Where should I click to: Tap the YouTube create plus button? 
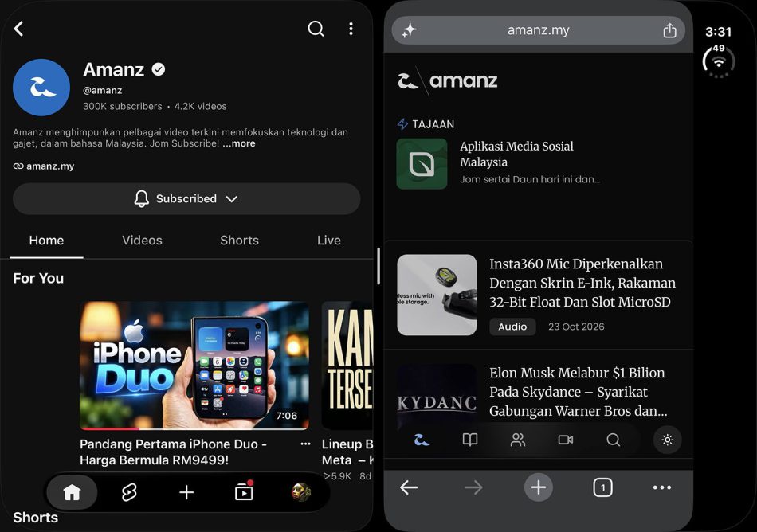coord(186,492)
